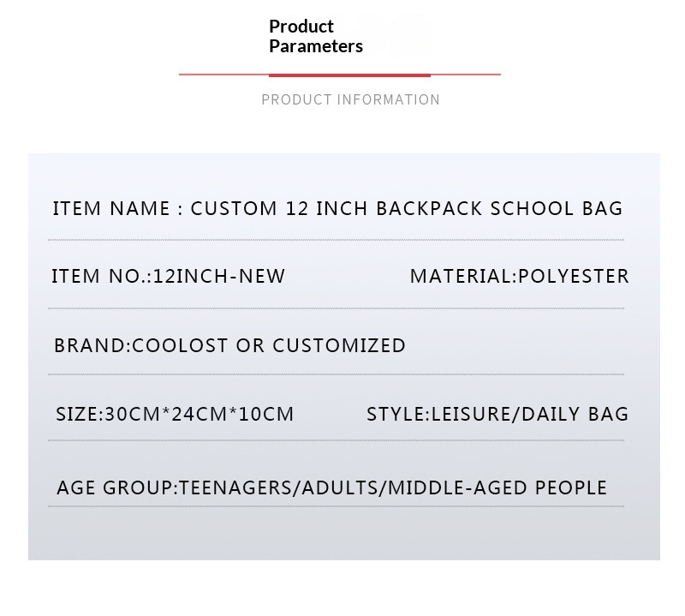The image size is (685, 616).
Task: Click the "STYLE:LEISURE/DAILY BAG" text
Action: pyautogui.click(x=497, y=414)
